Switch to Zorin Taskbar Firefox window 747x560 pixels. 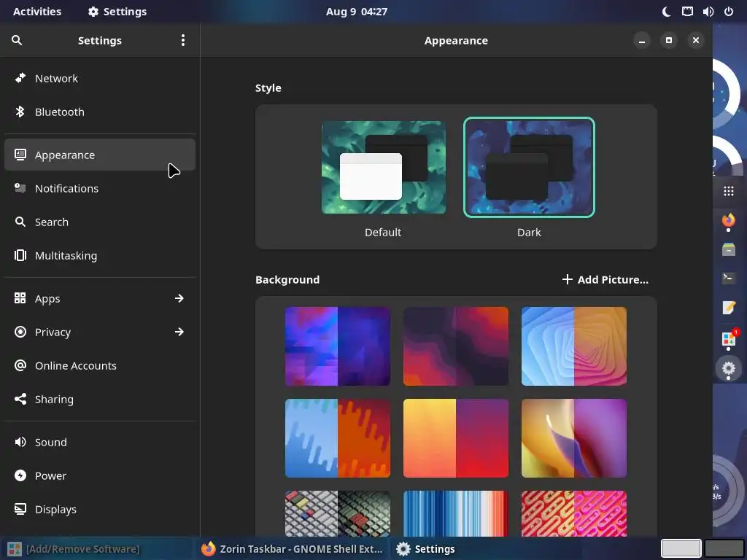pyautogui.click(x=292, y=549)
